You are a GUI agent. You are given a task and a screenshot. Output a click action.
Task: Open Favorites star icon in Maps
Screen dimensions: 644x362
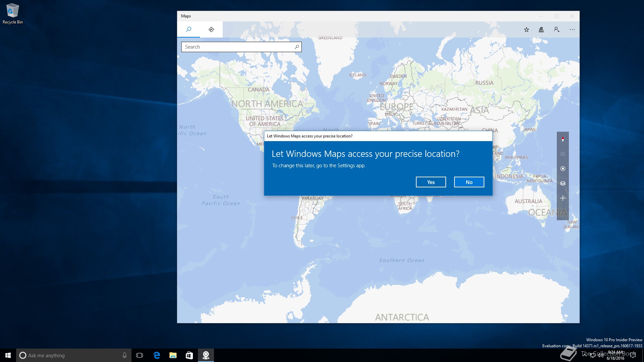527,29
